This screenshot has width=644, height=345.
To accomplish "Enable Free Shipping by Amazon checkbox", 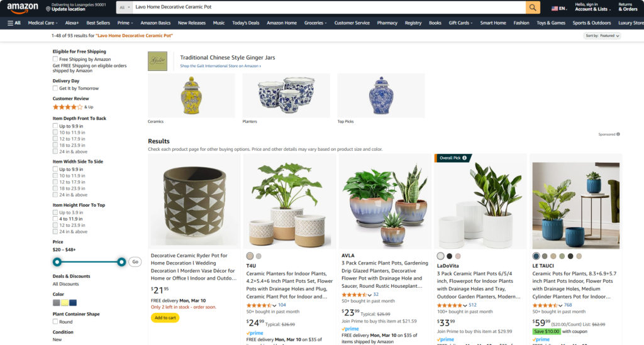I will point(55,59).
